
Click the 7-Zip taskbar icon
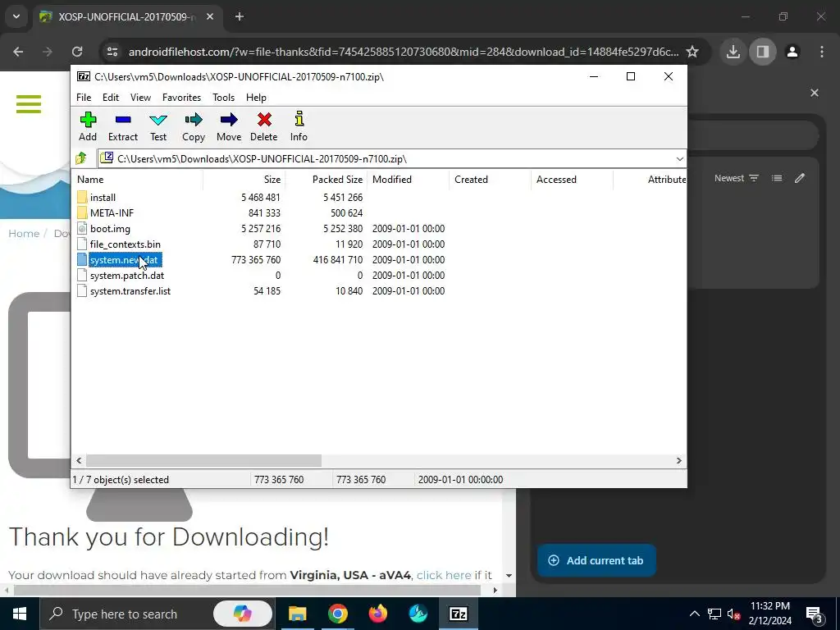point(458,614)
